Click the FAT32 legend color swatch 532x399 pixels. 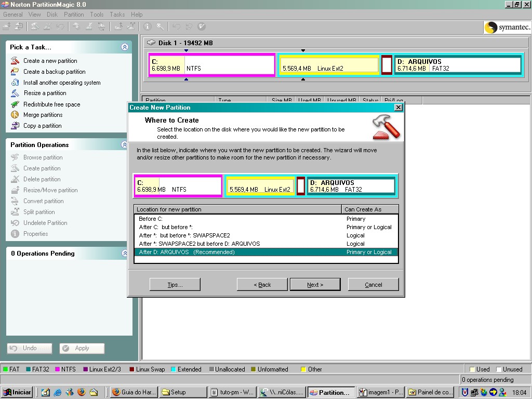pyautogui.click(x=29, y=369)
